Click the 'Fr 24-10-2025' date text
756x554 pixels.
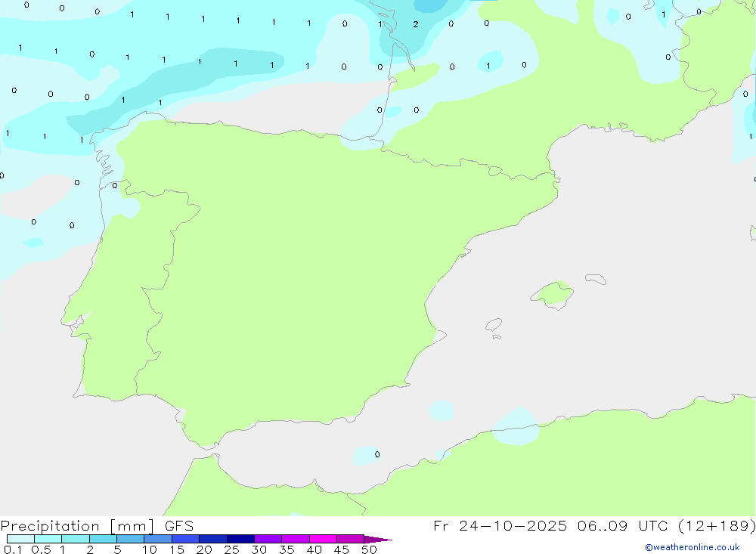click(x=500, y=526)
